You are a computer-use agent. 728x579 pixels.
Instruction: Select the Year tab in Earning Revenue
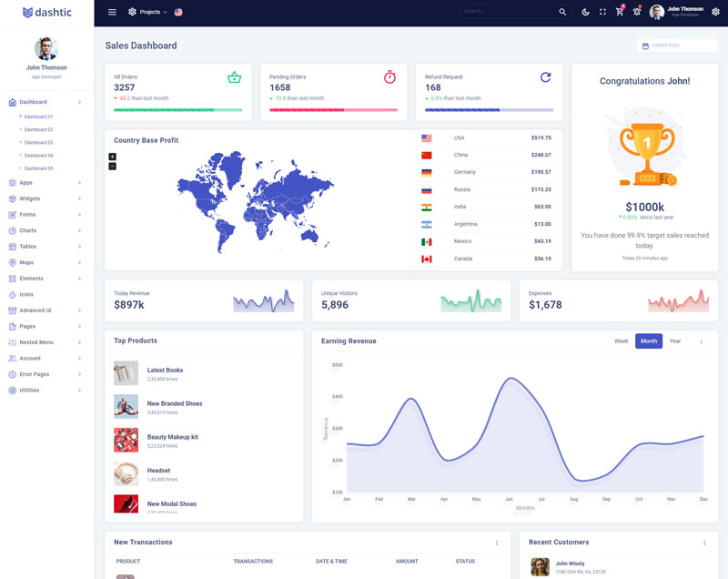point(674,341)
